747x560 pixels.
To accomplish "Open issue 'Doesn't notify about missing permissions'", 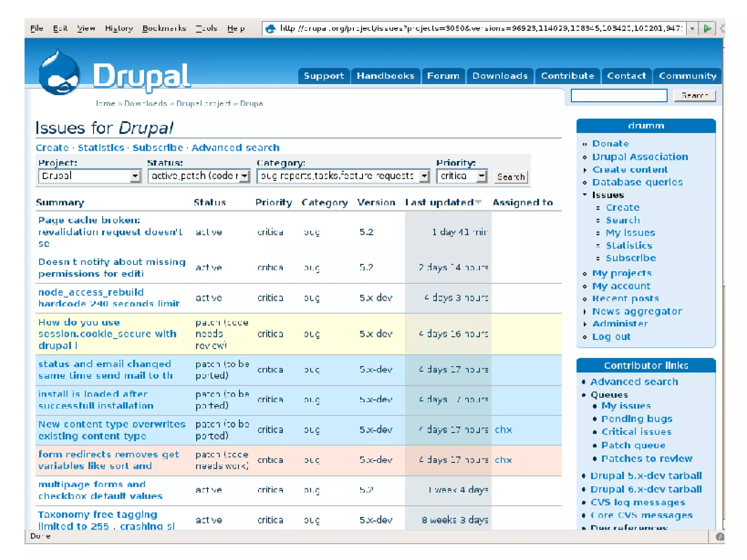I will tap(112, 268).
